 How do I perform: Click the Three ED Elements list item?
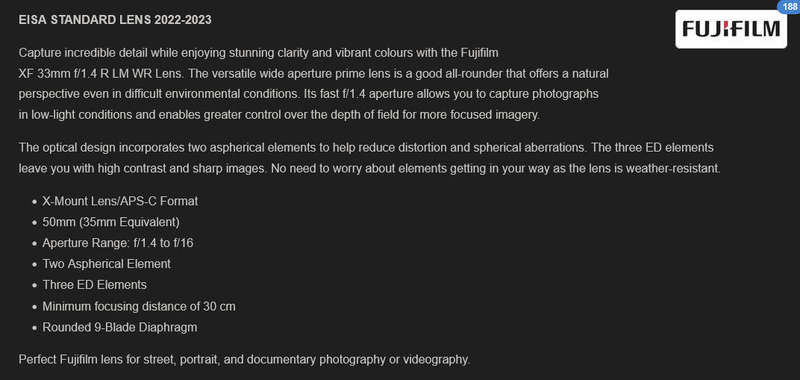[x=94, y=285]
